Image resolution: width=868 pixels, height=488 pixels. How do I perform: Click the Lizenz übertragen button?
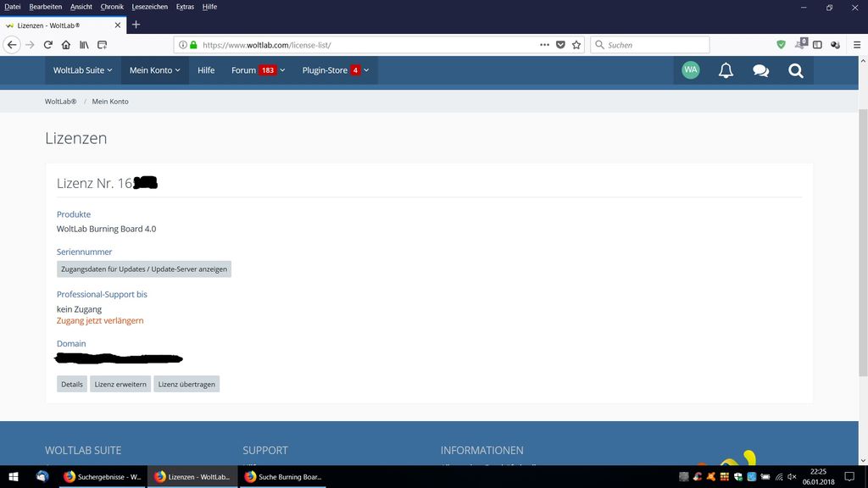point(186,384)
